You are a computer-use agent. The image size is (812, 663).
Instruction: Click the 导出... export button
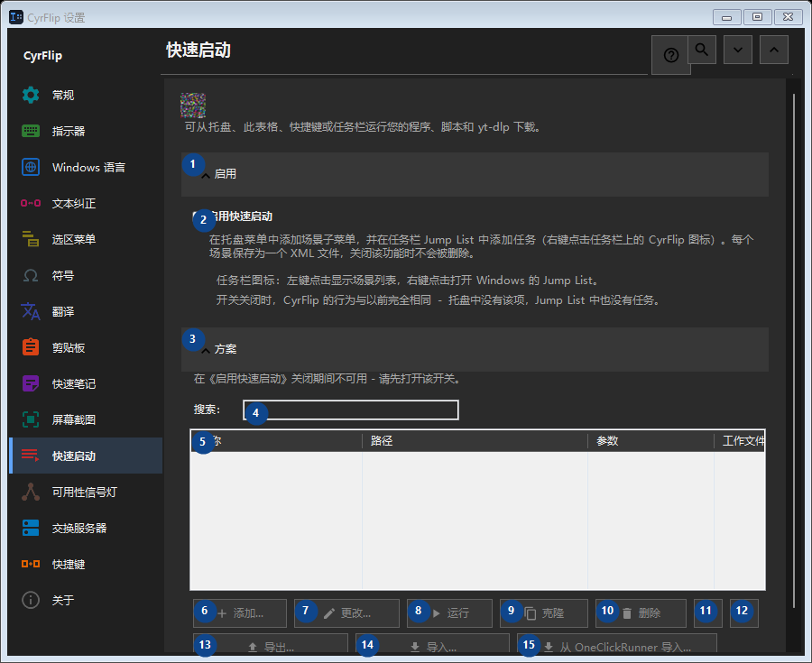[271, 644]
